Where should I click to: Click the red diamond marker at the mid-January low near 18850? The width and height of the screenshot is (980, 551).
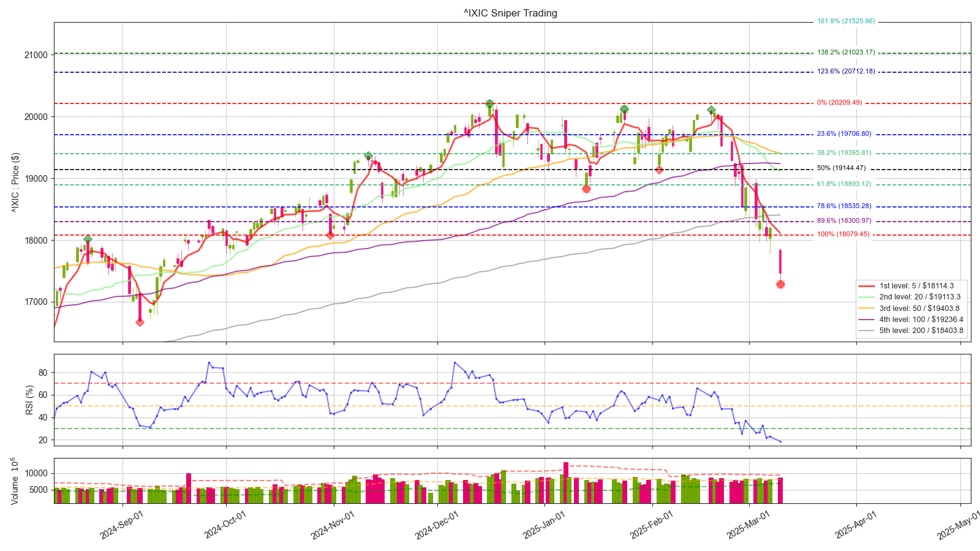(586, 189)
